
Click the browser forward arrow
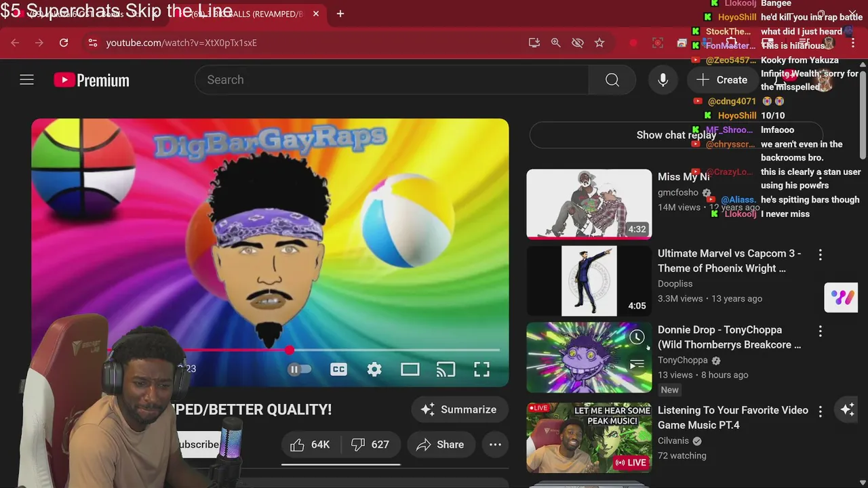[x=39, y=43]
